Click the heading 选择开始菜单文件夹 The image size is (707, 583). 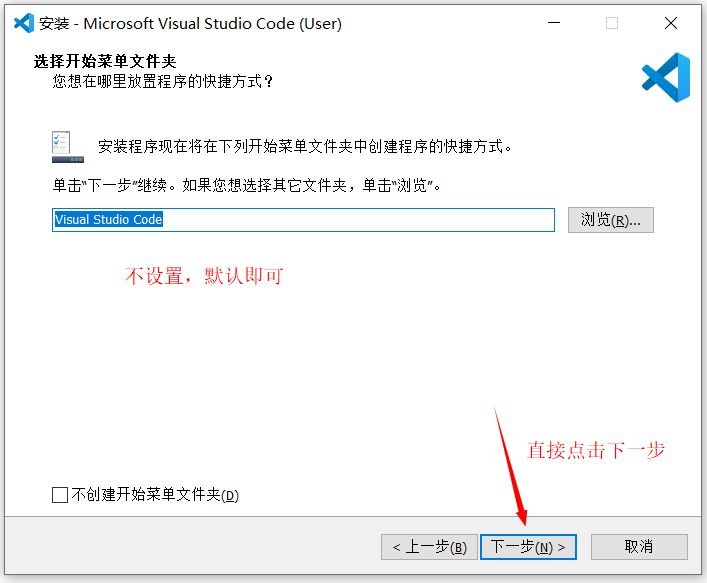point(105,61)
